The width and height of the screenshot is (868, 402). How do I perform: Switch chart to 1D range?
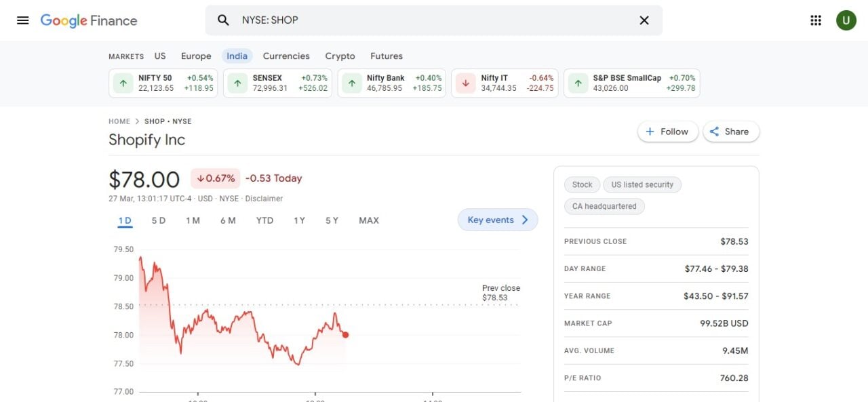point(125,220)
